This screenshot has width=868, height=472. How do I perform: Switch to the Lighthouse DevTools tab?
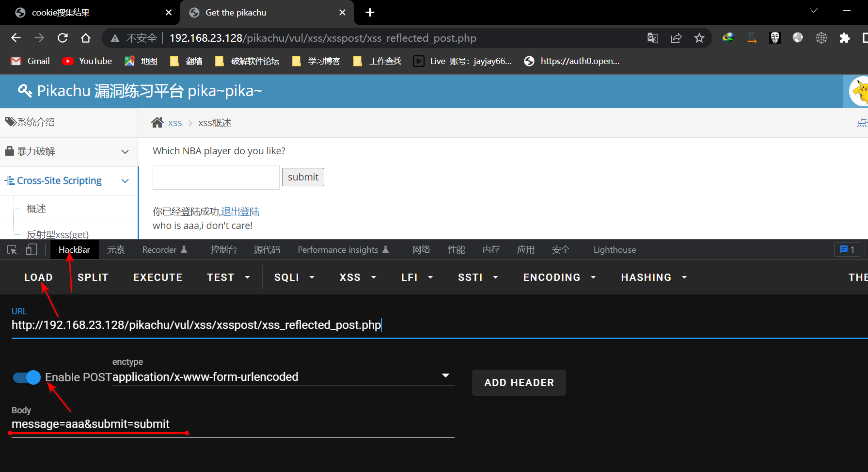point(615,250)
